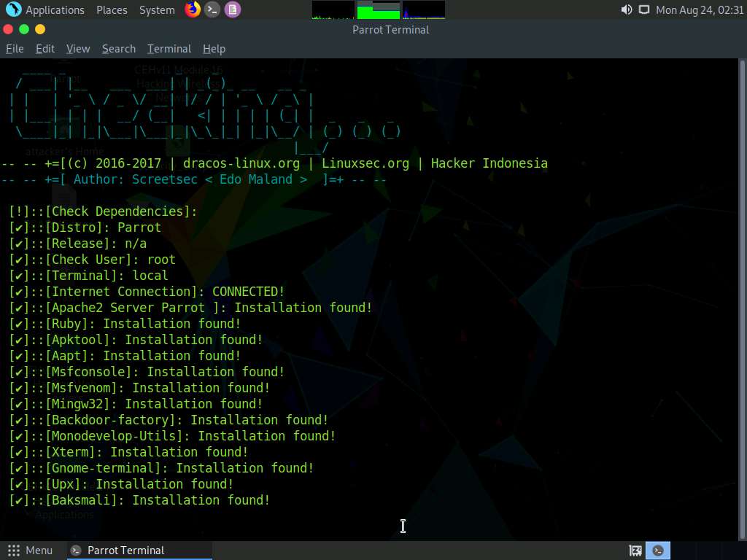This screenshot has width=747, height=560.
Task: Click the '[Check User]: root' line
Action: pos(93,260)
